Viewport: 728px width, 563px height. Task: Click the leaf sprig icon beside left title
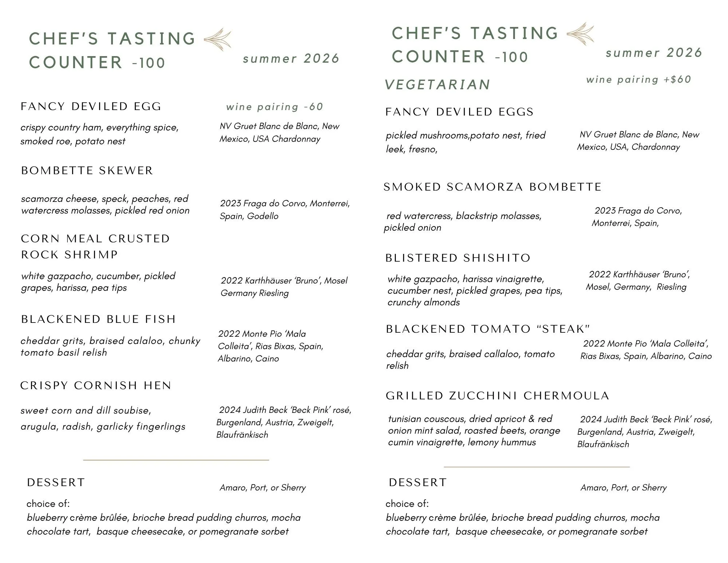point(217,39)
